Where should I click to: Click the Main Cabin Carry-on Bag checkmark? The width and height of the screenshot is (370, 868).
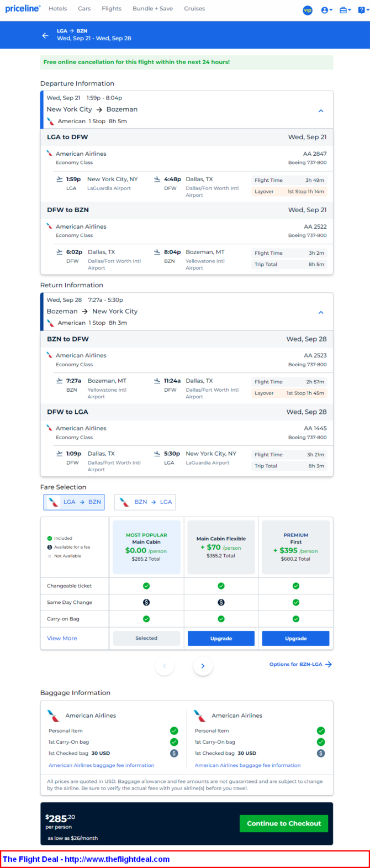146,619
